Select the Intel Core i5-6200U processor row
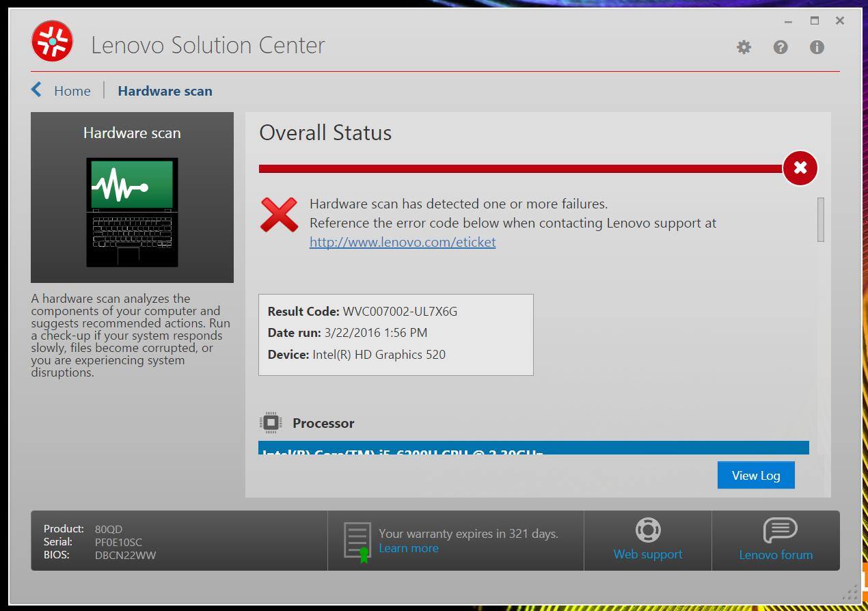The image size is (868, 611). (533, 449)
